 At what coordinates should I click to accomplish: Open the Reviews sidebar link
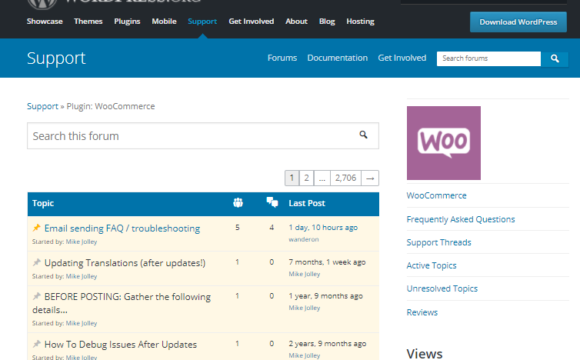(422, 312)
